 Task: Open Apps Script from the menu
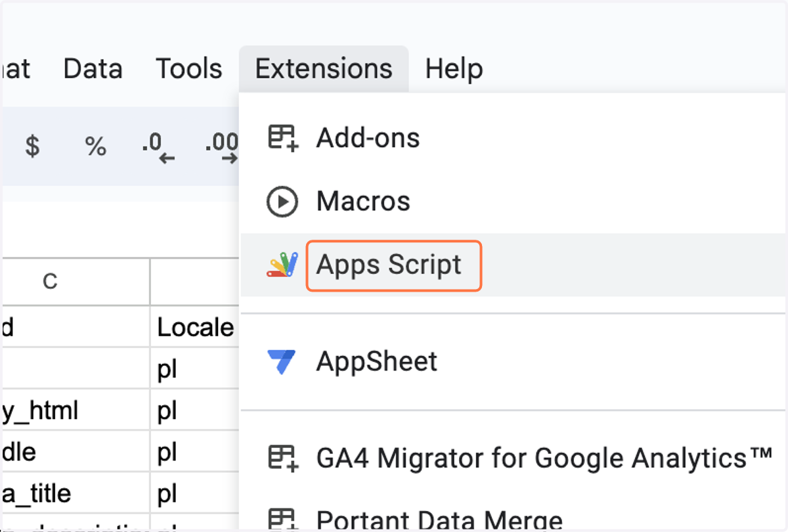[514, 265]
